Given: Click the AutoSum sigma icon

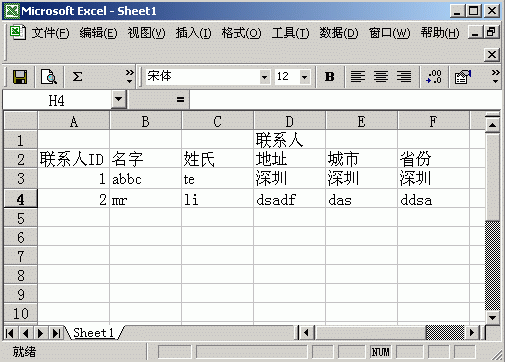Looking at the screenshot, I should tap(77, 77).
